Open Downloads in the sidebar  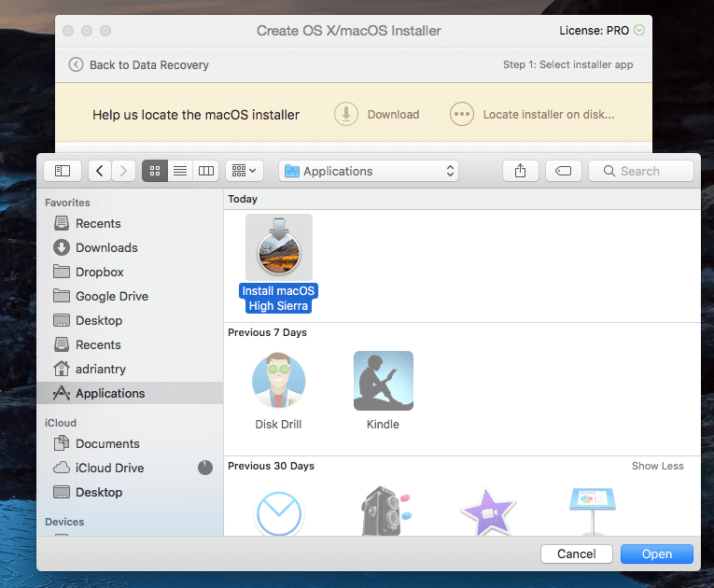[130, 247]
